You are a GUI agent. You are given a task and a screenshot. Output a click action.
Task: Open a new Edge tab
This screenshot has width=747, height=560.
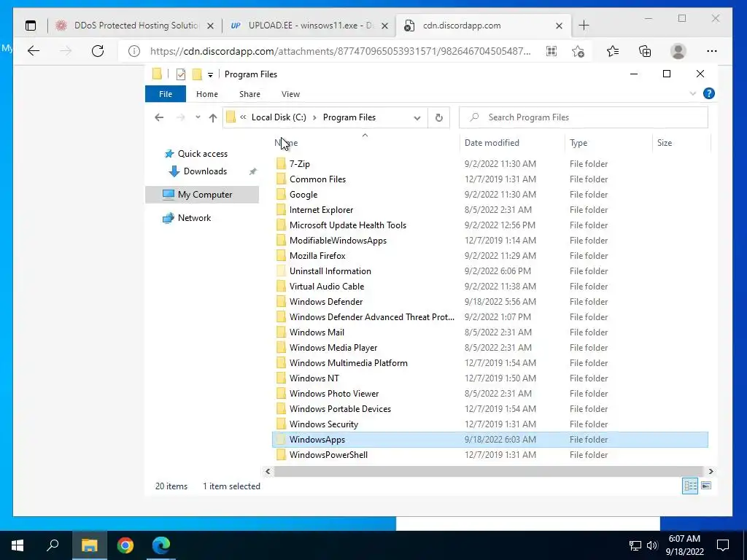pos(584,26)
